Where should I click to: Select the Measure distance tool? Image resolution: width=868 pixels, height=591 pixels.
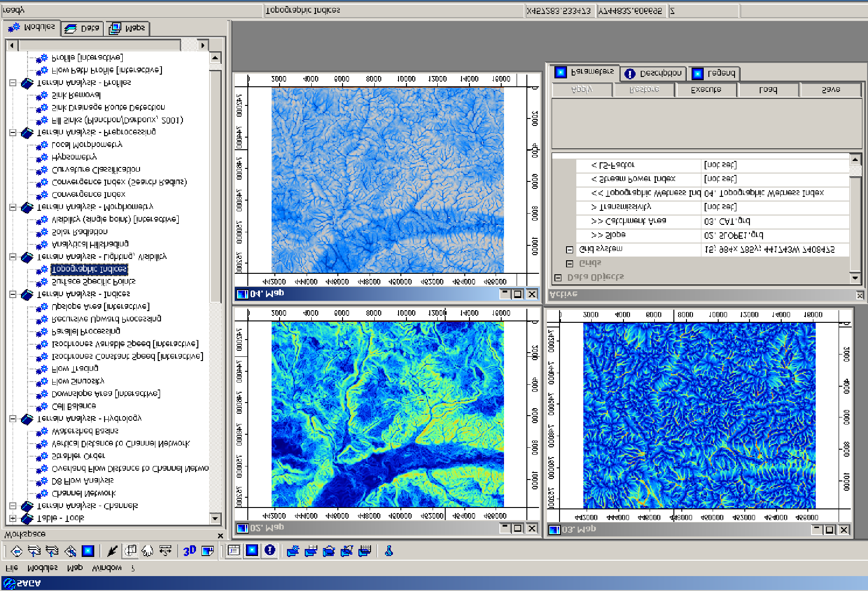coord(165,551)
